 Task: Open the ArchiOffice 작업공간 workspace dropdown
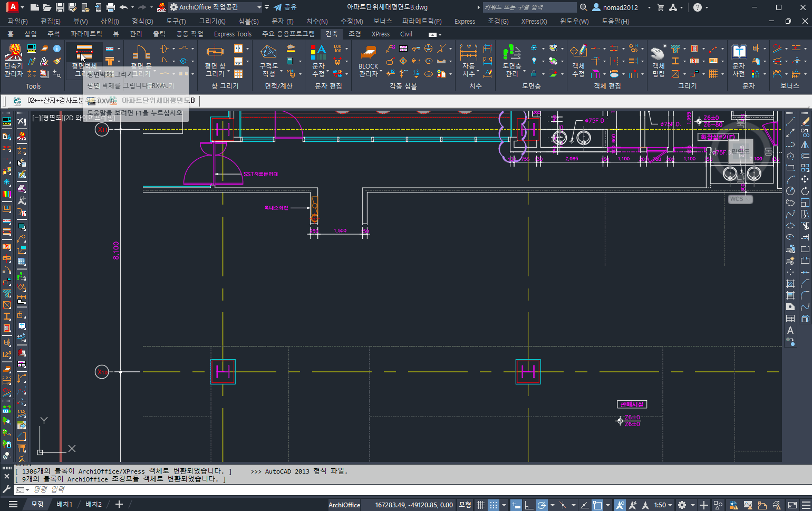pyautogui.click(x=215, y=7)
